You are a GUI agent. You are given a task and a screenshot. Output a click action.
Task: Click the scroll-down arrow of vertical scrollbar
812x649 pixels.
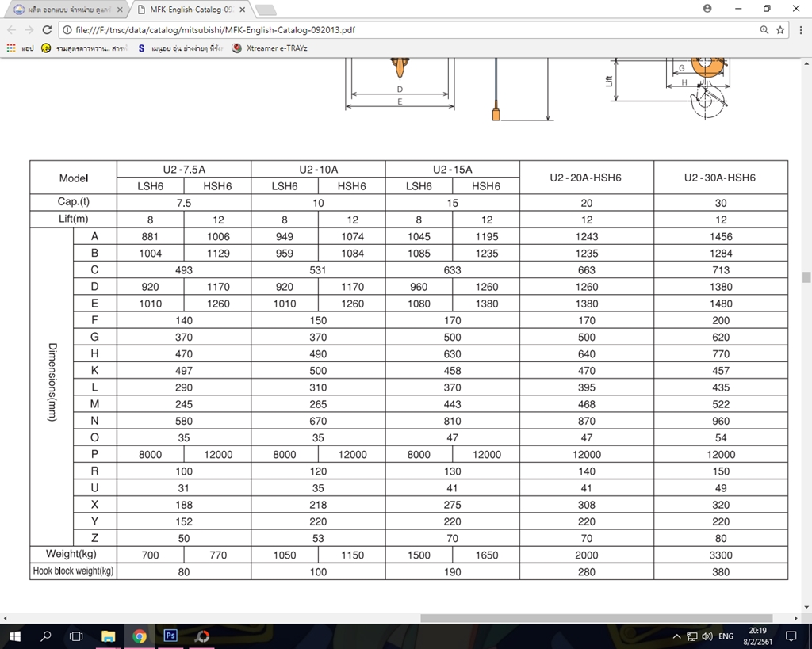[x=806, y=608]
